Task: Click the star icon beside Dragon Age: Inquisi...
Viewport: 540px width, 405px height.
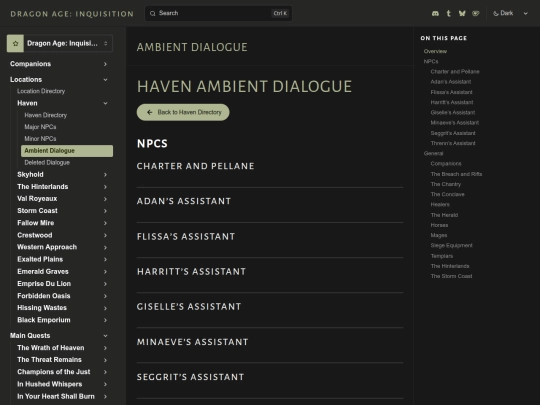Action: (15, 43)
